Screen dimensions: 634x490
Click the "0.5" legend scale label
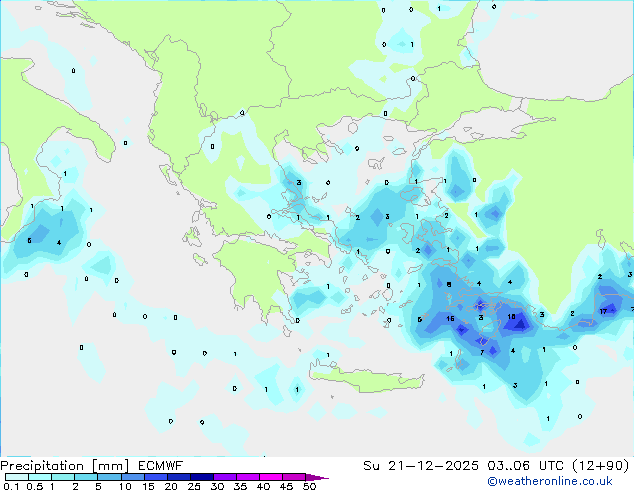pyautogui.click(x=35, y=486)
